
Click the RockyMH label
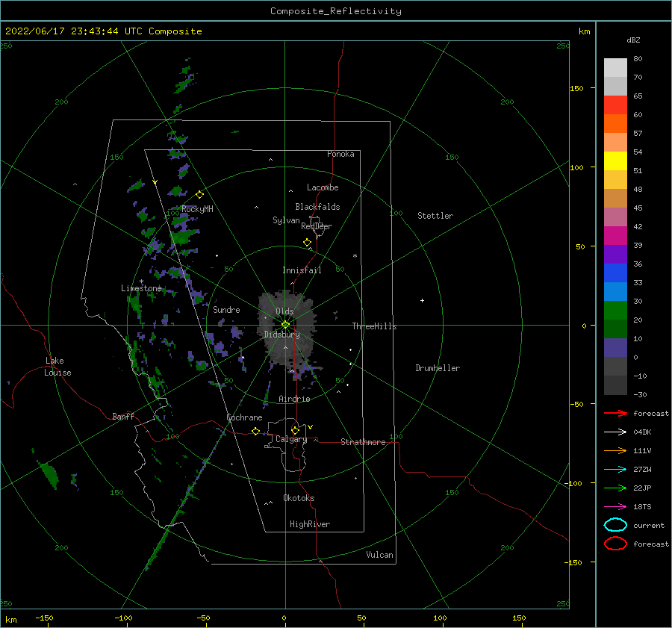(197, 209)
